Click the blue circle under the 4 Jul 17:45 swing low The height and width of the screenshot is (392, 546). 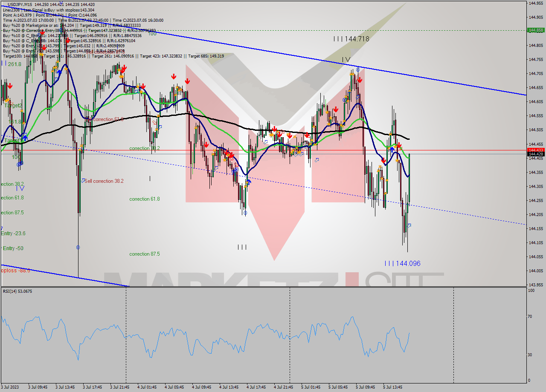pyautogui.click(x=245, y=213)
